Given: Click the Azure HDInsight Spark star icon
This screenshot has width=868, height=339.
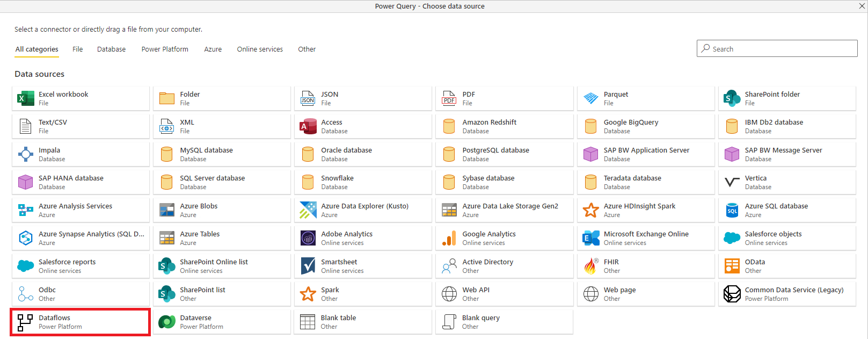Looking at the screenshot, I should [x=590, y=210].
